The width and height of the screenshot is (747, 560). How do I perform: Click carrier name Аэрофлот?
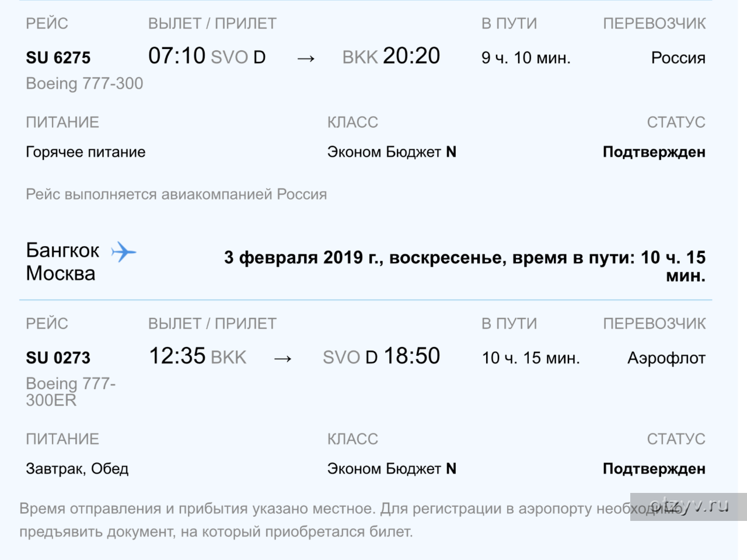pos(666,358)
